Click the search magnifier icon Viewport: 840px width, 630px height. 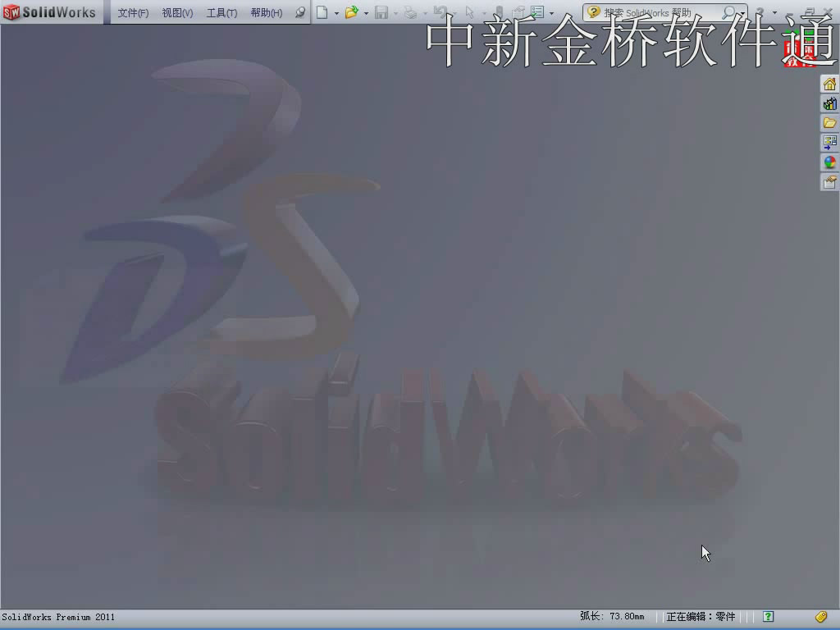pos(728,12)
